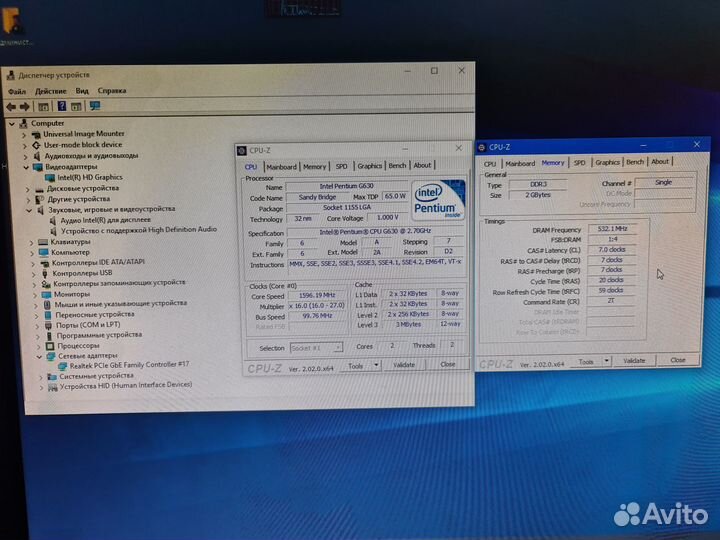Expand User-mode block device node
The image size is (720, 540).
24,146
